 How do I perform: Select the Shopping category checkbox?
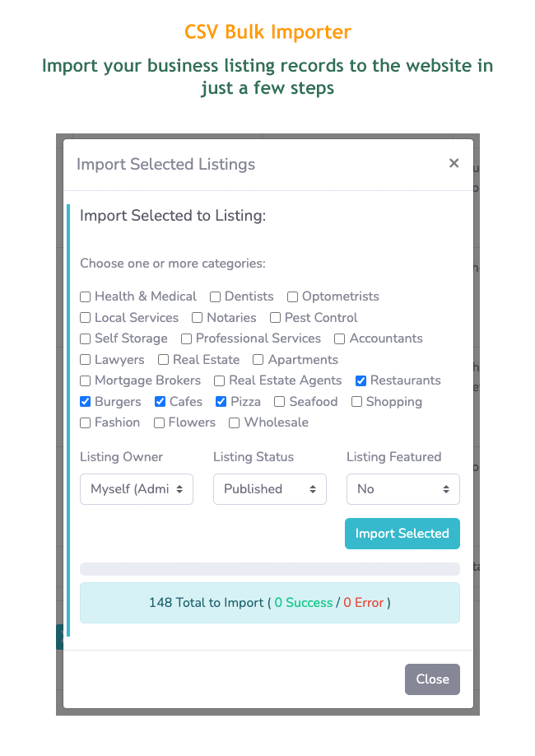(357, 402)
